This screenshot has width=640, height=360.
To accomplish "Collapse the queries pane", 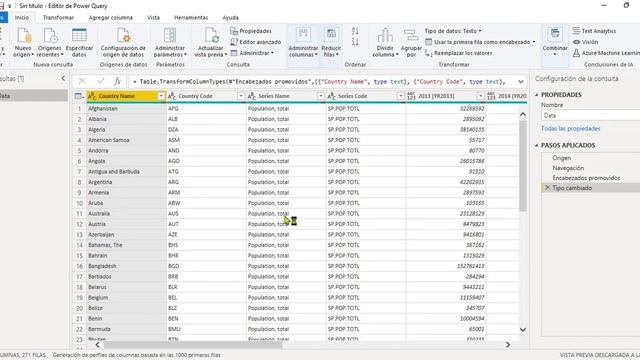I will coord(63,78).
